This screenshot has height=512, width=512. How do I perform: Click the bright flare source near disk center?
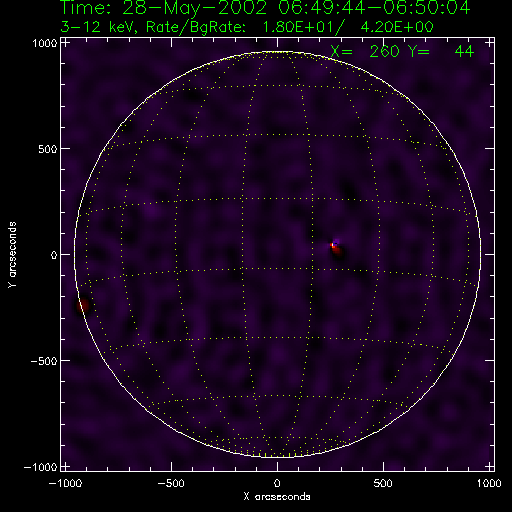pos(333,245)
